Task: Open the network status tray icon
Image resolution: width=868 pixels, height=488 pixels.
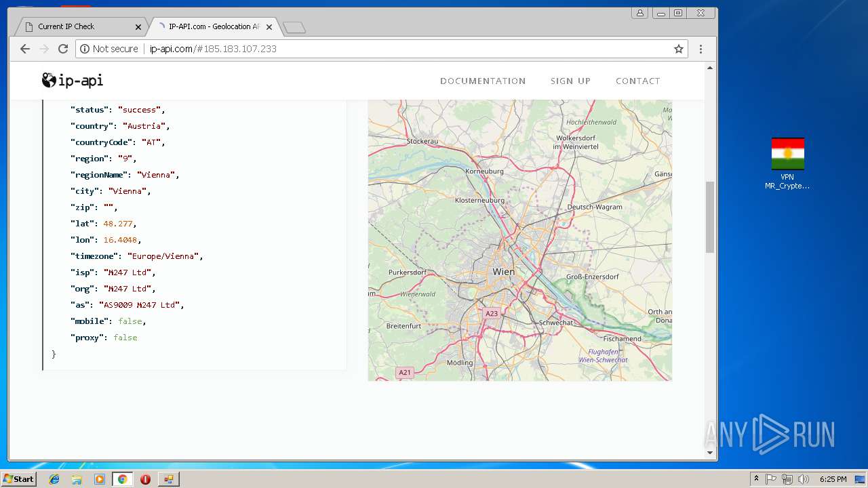Action: pyautogui.click(x=787, y=479)
